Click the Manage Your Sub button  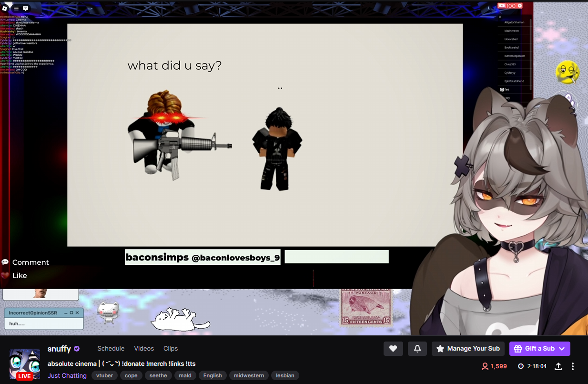(x=468, y=349)
